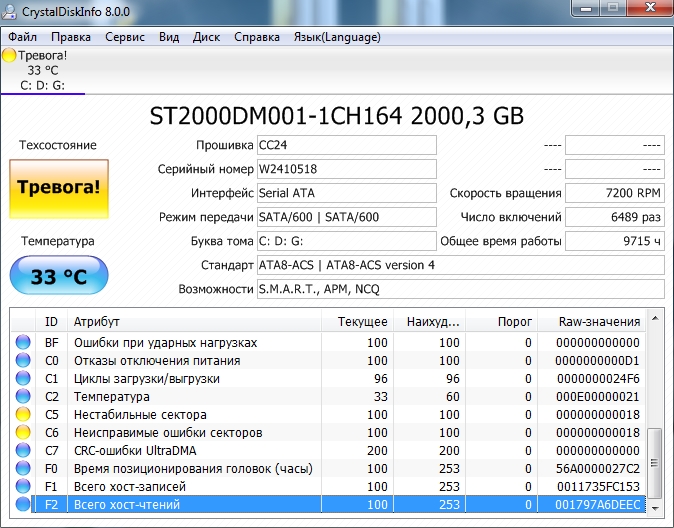The width and height of the screenshot is (674, 528).
Task: Select row Циклы загрузки/выгрузки
Action: (328, 378)
